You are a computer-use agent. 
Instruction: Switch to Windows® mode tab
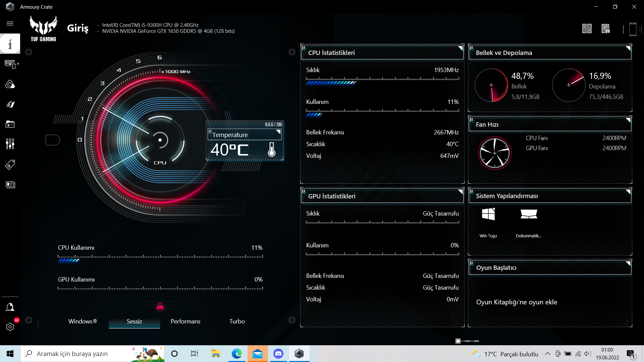[x=83, y=321]
